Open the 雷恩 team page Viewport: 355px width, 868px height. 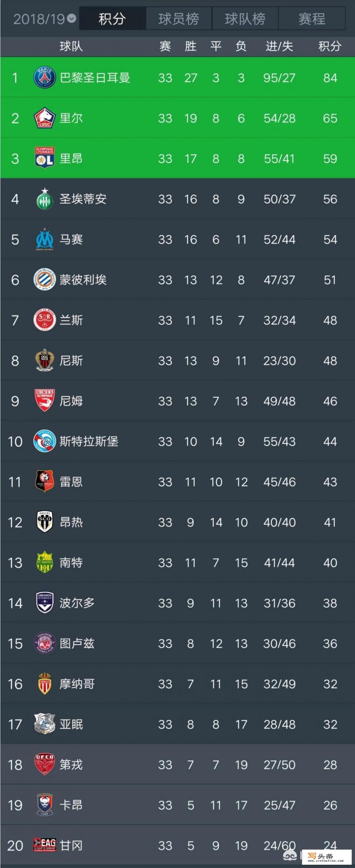pos(72,482)
